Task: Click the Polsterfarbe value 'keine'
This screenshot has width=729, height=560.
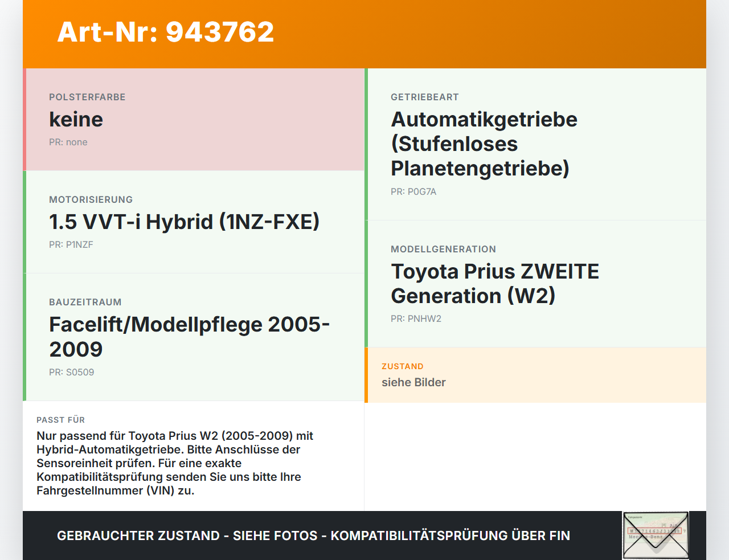Action: pyautogui.click(x=76, y=120)
